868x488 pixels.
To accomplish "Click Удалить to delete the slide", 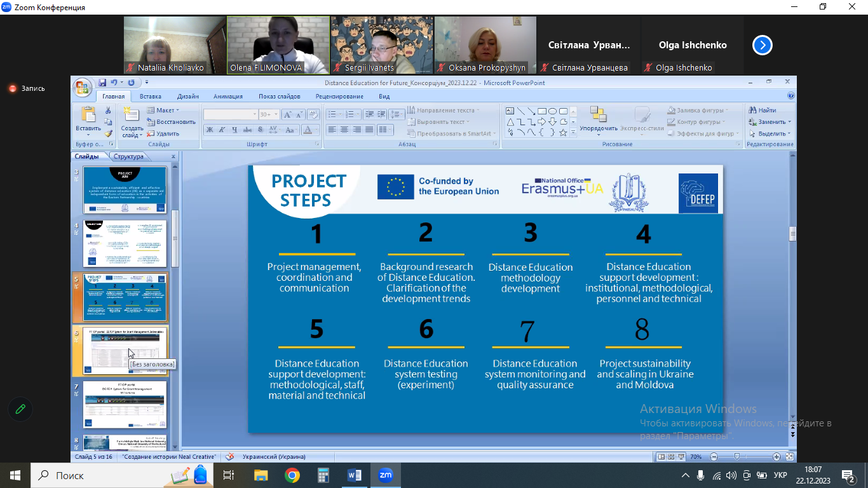I will tap(163, 133).
